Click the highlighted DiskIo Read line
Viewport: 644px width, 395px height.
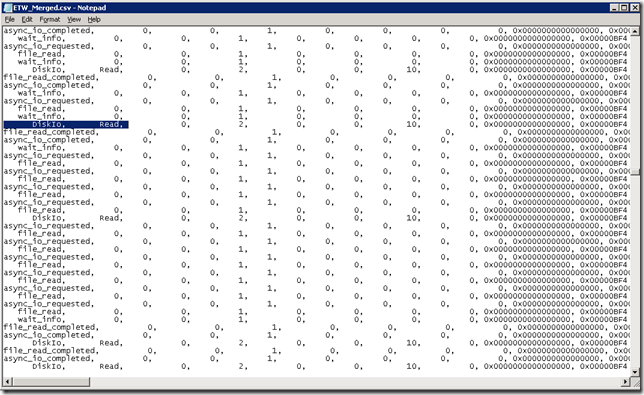click(x=66, y=124)
